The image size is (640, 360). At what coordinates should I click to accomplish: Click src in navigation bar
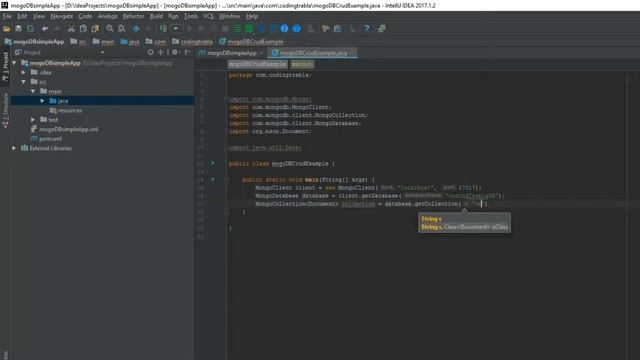click(78, 42)
